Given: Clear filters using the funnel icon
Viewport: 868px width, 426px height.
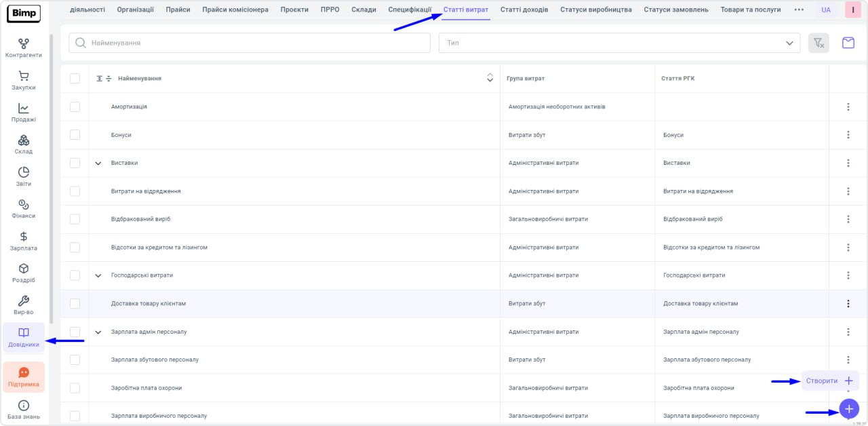Looking at the screenshot, I should [818, 43].
